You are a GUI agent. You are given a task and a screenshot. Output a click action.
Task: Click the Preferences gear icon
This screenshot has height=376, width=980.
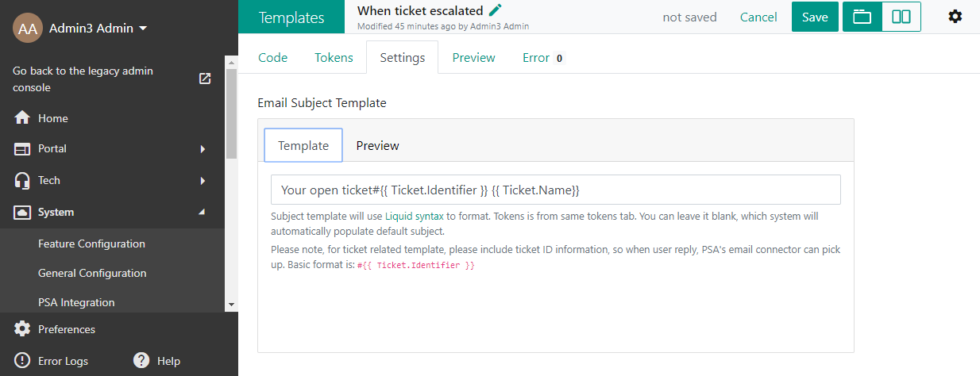click(x=22, y=329)
